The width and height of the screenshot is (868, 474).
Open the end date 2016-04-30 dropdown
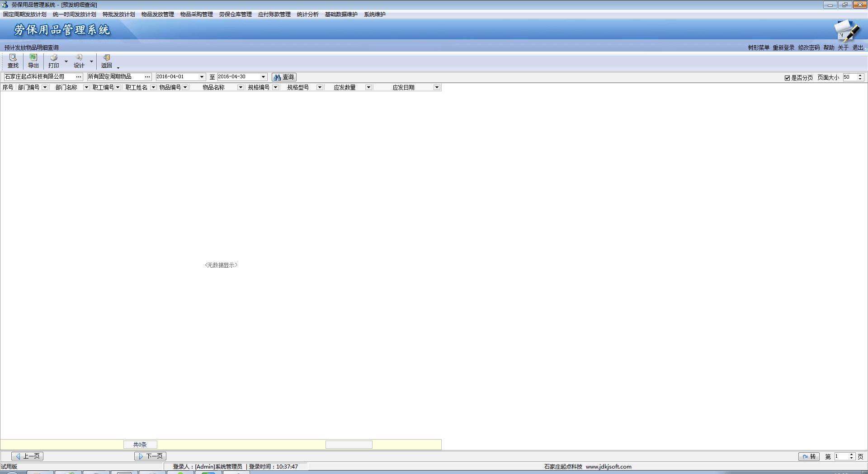pos(263,77)
